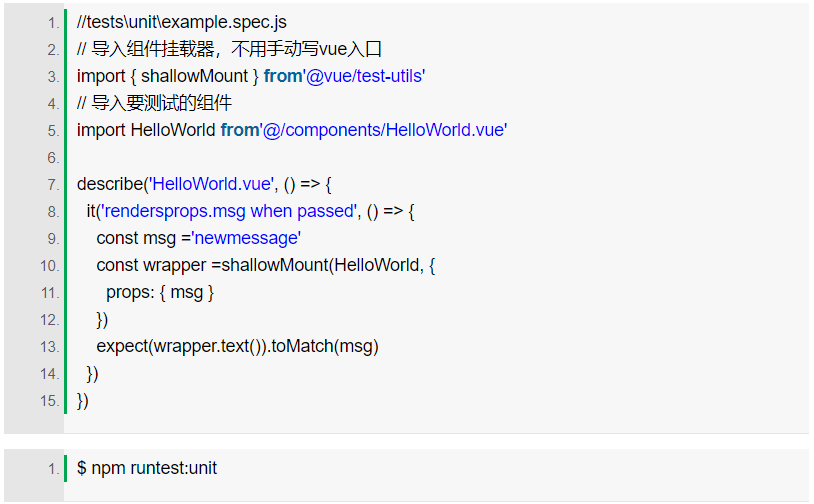Click the expect(wrapper.text()) statement
Screen dimensions: 814x504
(x=182, y=346)
